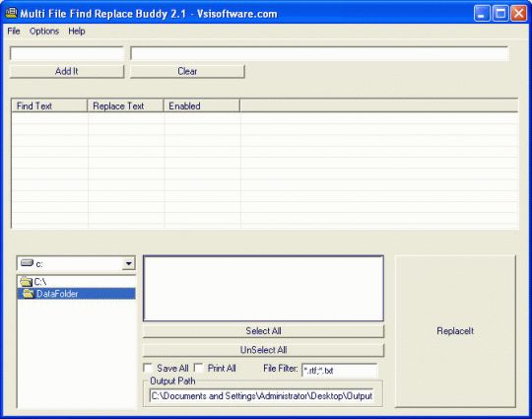This screenshot has height=419, width=532.
Task: Click the c: drive icon
Action: pyautogui.click(x=27, y=263)
